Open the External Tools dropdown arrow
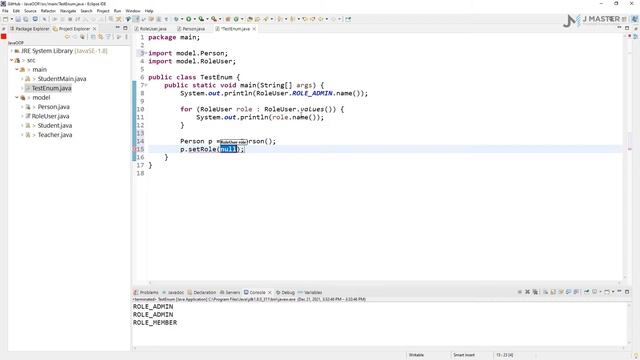640x360 pixels. coord(220,19)
